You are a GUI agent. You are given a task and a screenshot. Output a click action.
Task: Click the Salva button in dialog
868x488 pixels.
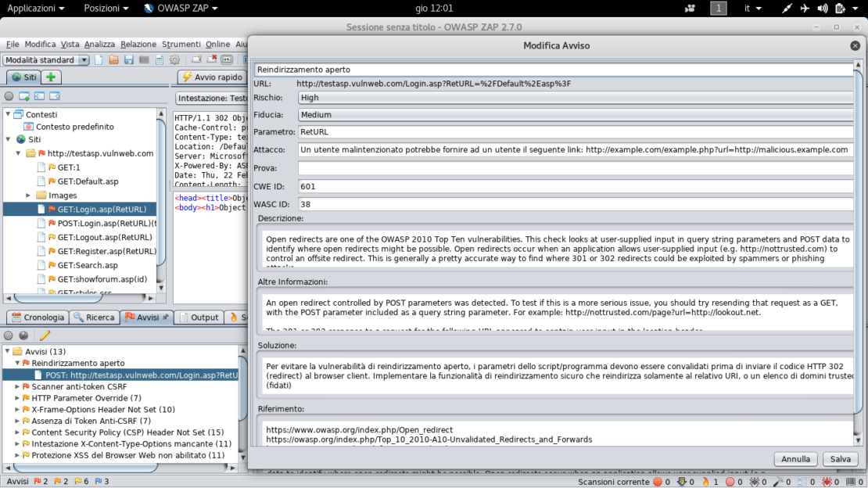[840, 459]
